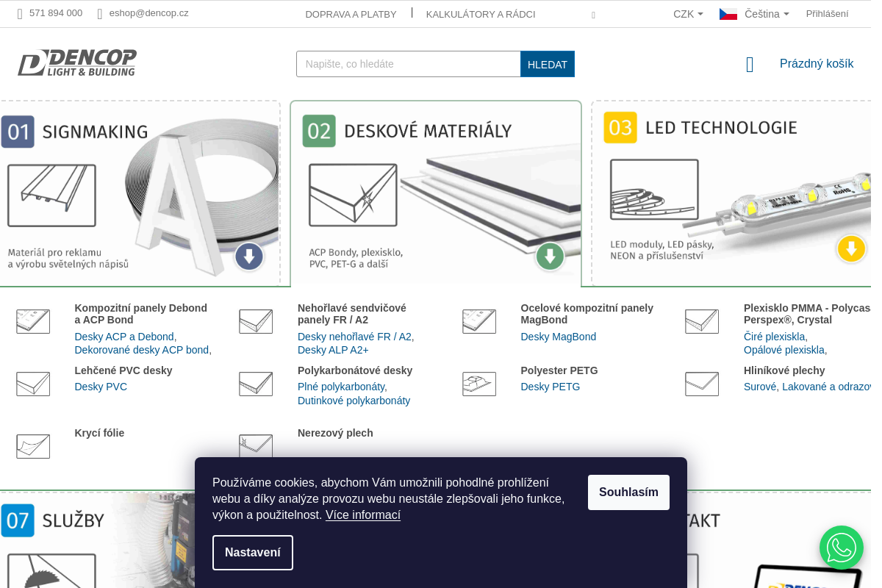Screen dimensions: 882x588
Task: Click the yellow down-arrow on LED technologie banner
Action: pos(851,248)
